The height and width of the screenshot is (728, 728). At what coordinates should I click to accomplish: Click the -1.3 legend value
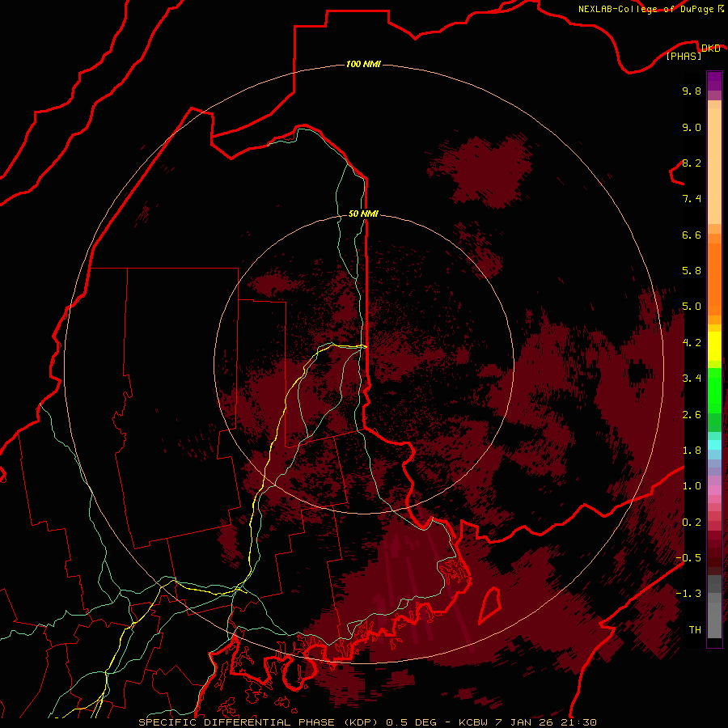(x=688, y=594)
